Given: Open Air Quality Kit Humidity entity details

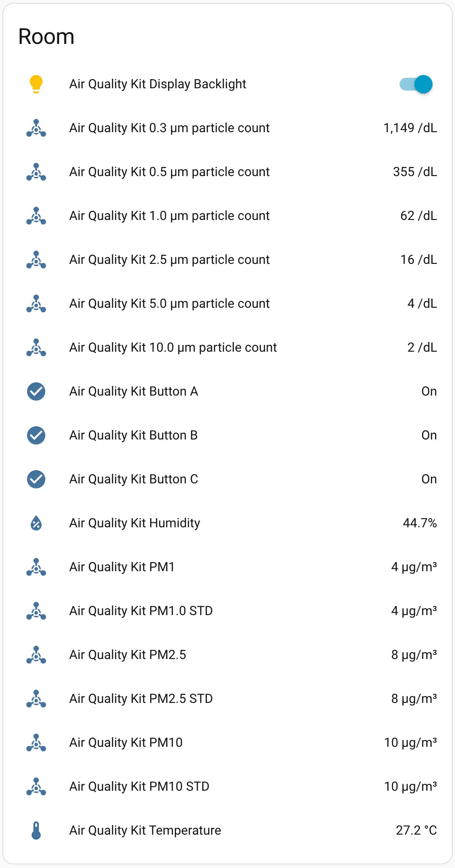Looking at the screenshot, I should coord(135,523).
